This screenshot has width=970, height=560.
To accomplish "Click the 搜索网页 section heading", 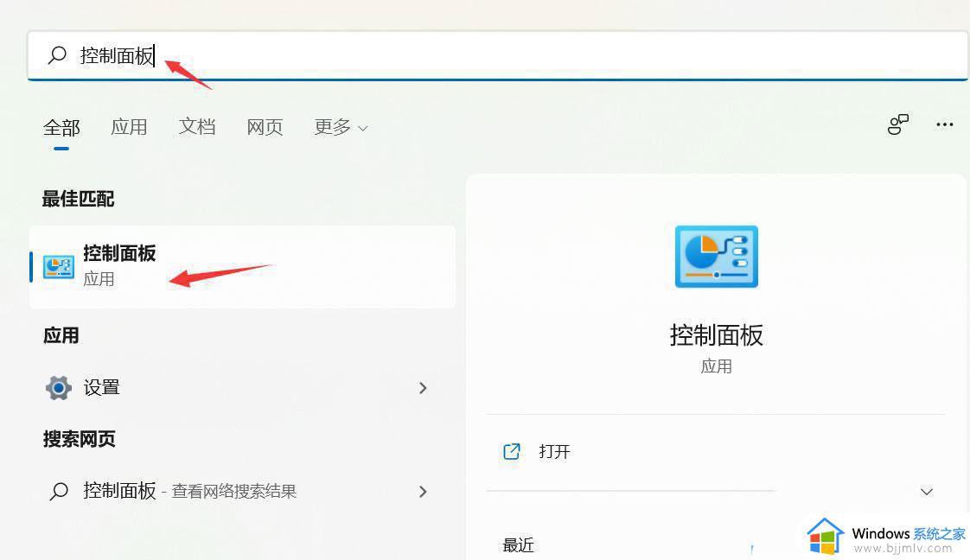I will [x=80, y=440].
